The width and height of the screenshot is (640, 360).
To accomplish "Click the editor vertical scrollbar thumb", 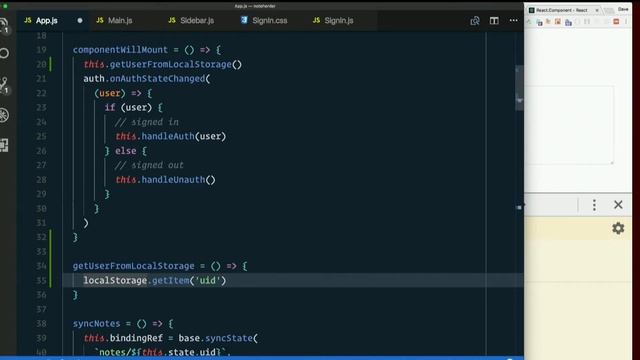I will point(519,88).
